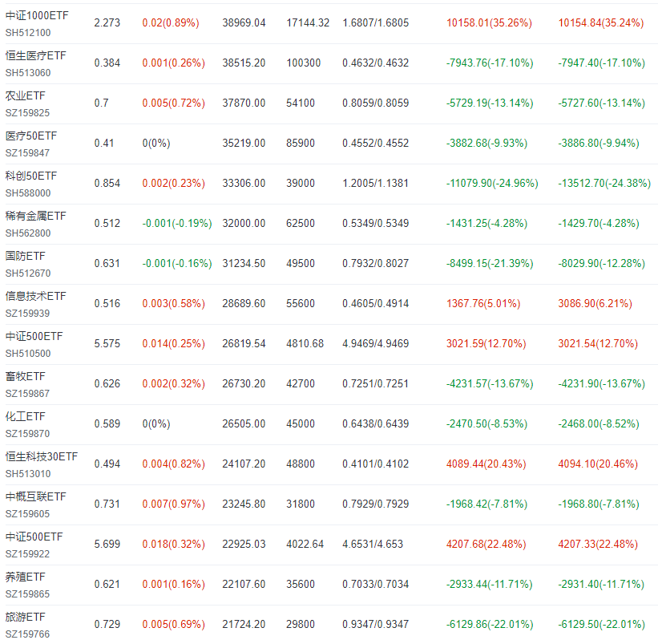Click code SH588000
This screenshot has width=658, height=644.
coord(28,193)
